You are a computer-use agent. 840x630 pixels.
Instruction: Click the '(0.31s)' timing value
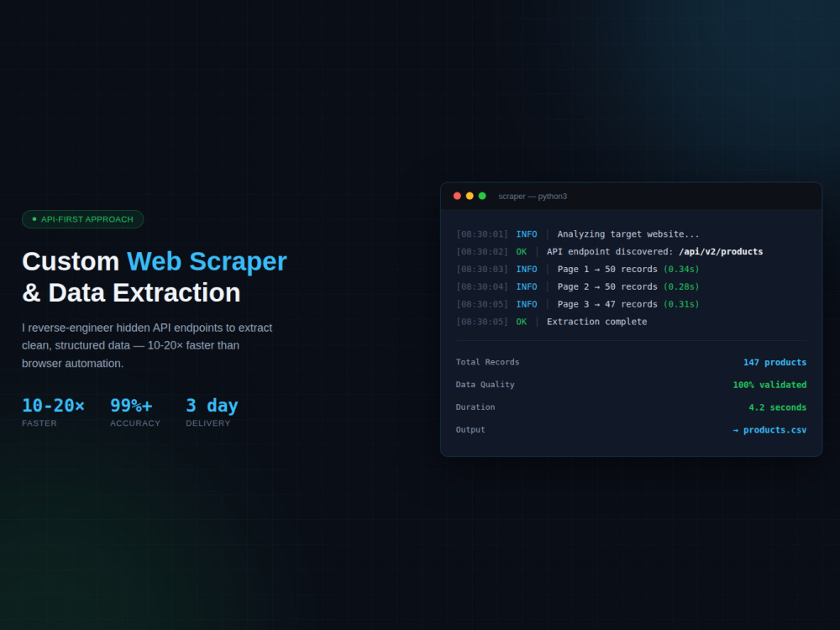[681, 304]
